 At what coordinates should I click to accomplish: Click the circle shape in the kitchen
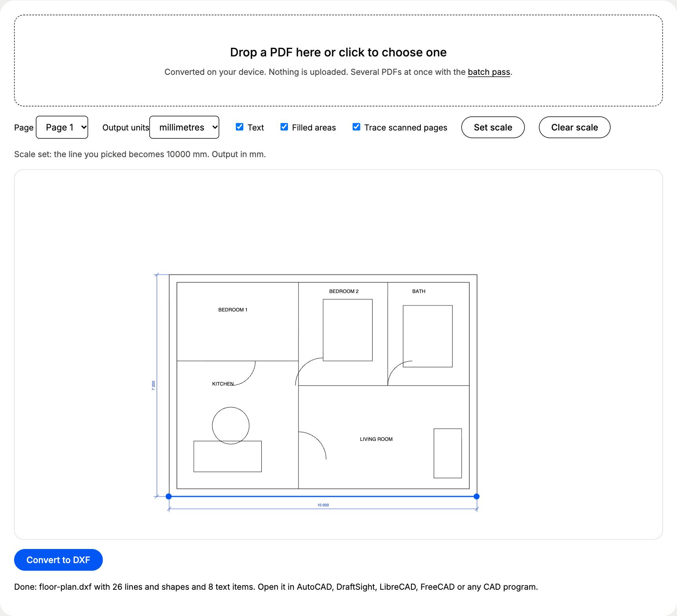(x=231, y=426)
